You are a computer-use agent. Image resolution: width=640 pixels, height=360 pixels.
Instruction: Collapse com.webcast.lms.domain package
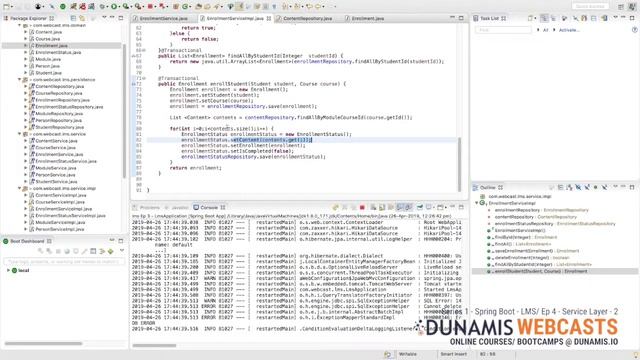19,25
